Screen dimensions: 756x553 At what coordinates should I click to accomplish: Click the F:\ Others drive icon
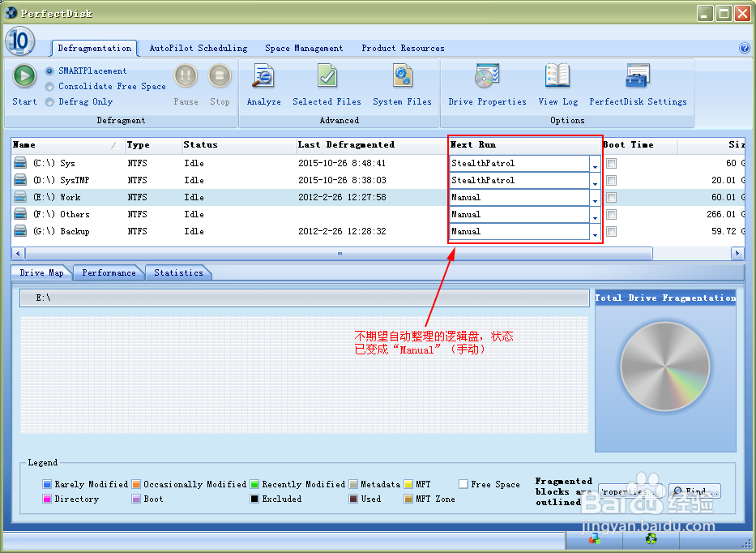click(x=20, y=214)
